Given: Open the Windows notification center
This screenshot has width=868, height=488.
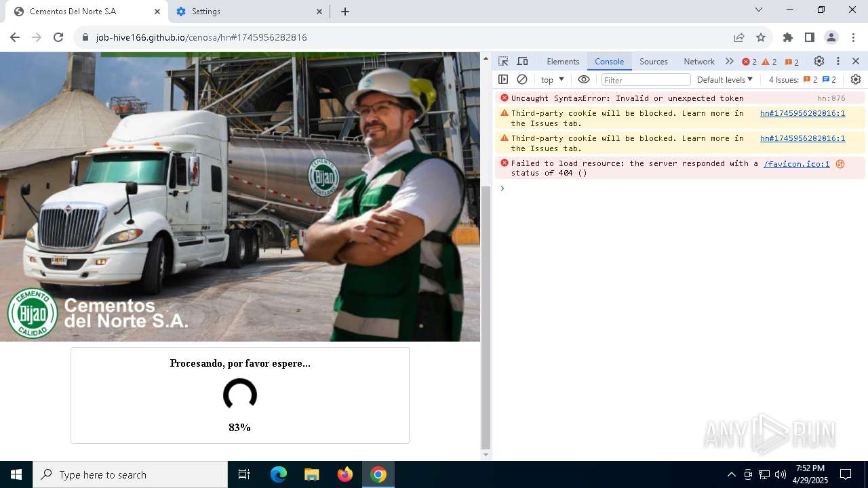Looking at the screenshot, I should pos(846,474).
